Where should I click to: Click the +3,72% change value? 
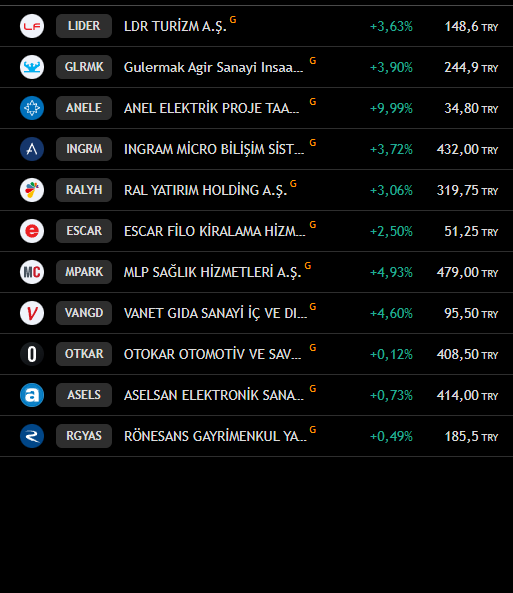click(x=391, y=149)
